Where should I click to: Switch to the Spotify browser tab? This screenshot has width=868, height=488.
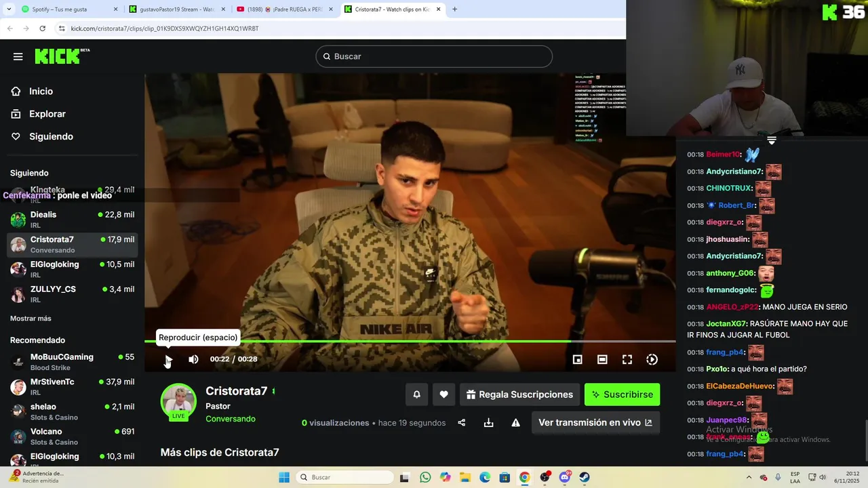[68, 9]
